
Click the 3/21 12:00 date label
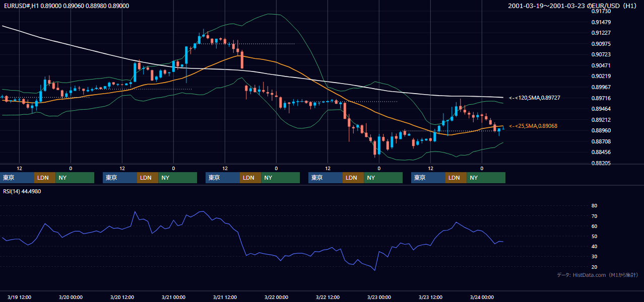coord(225,297)
